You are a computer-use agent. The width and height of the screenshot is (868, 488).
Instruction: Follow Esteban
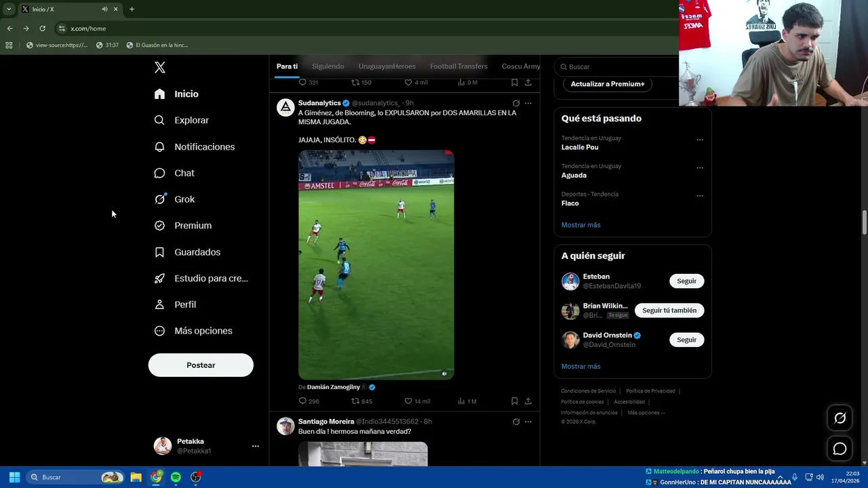click(686, 281)
